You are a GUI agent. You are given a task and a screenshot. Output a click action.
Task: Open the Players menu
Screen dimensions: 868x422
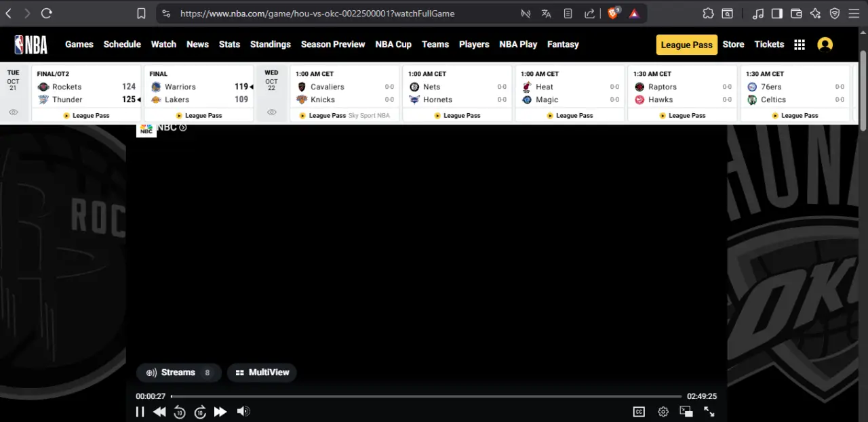474,44
